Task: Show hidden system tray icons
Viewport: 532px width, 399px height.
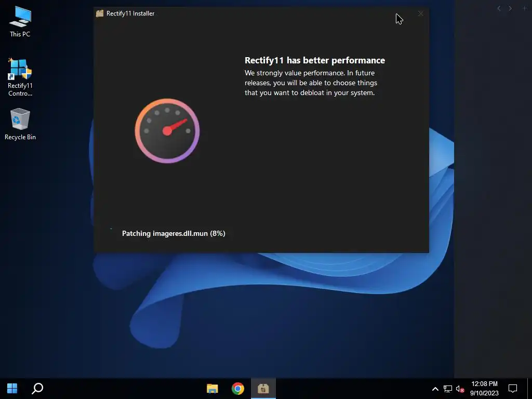Action: pos(435,389)
